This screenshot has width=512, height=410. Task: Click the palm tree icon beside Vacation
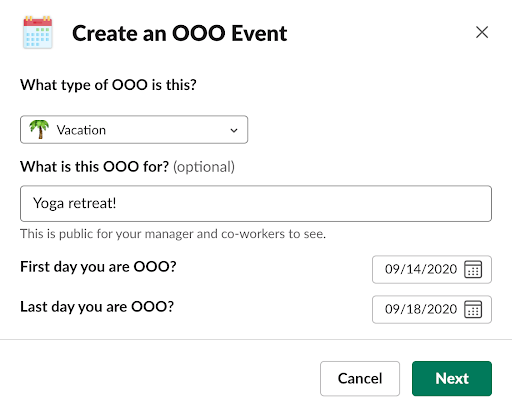point(39,129)
